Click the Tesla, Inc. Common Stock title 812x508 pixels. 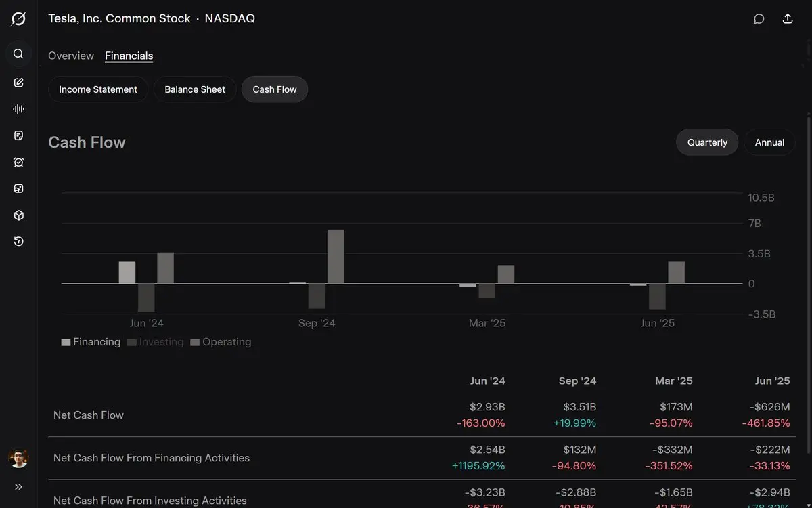click(x=119, y=19)
